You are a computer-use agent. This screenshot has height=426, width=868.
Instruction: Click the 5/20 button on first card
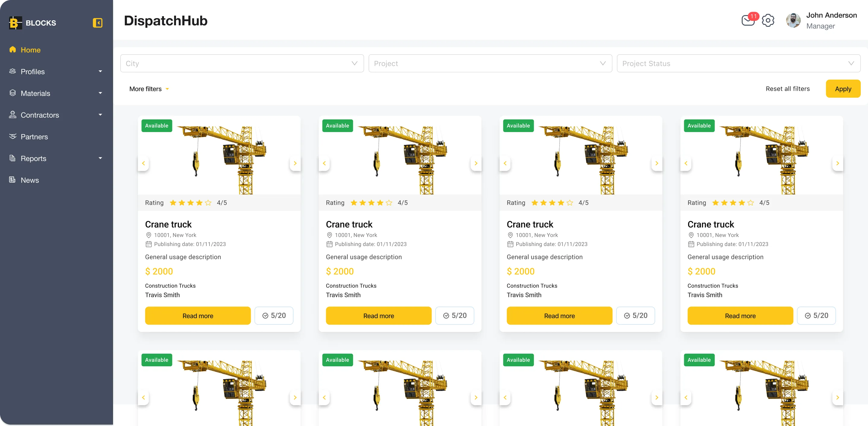pyautogui.click(x=274, y=315)
